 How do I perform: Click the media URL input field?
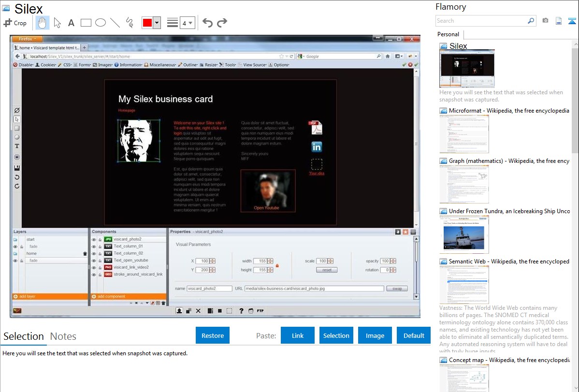(x=314, y=289)
